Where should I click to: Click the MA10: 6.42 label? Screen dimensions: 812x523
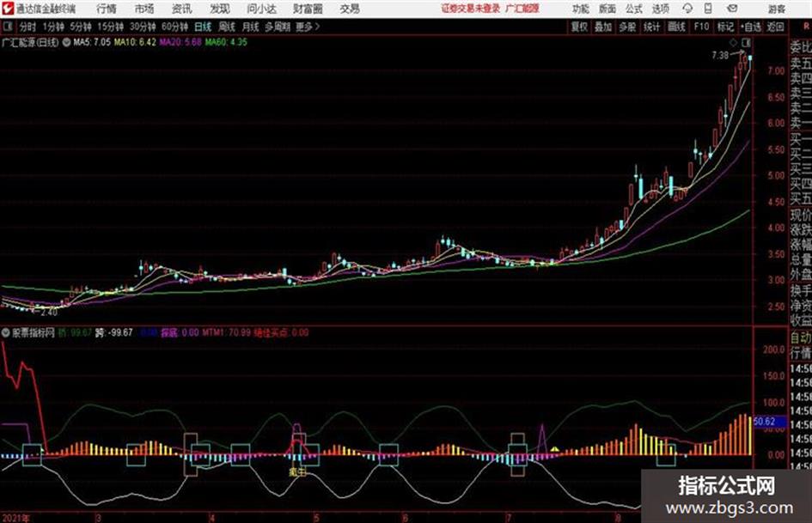135,42
